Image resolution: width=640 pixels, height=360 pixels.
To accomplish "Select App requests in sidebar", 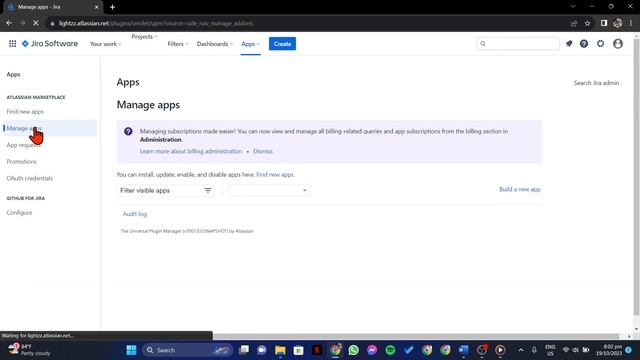I will [x=23, y=145].
